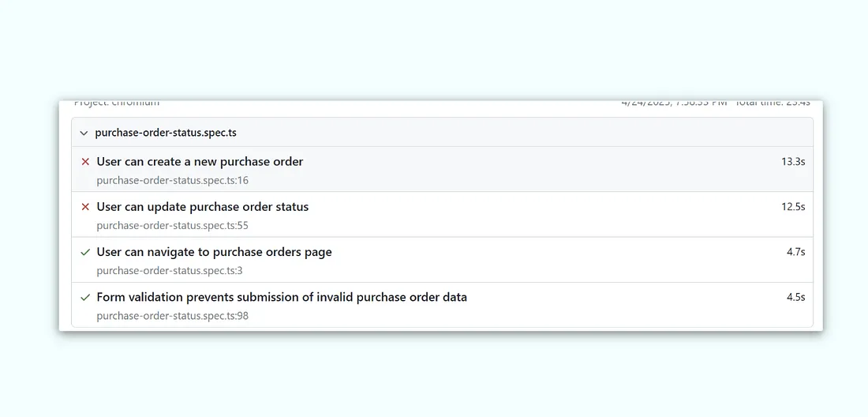
Task: Click the 'Total time' summary at top right
Action: (x=772, y=103)
